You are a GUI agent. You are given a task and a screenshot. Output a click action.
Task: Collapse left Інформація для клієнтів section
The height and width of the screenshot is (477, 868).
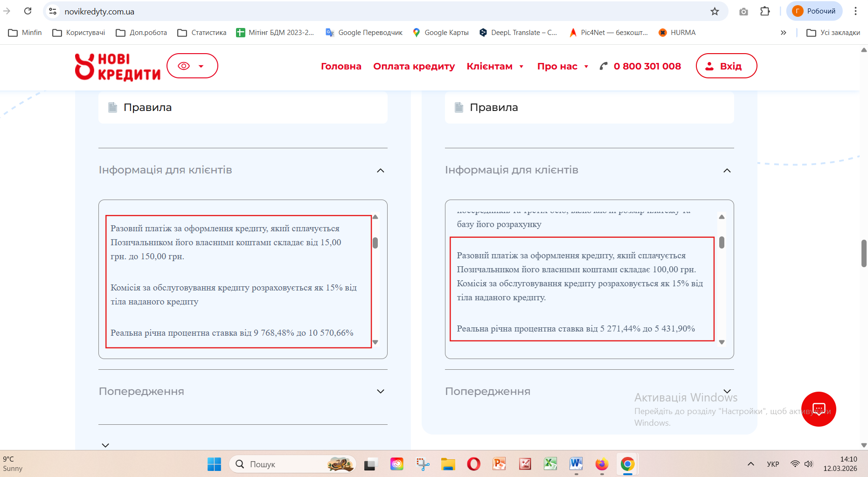click(381, 171)
